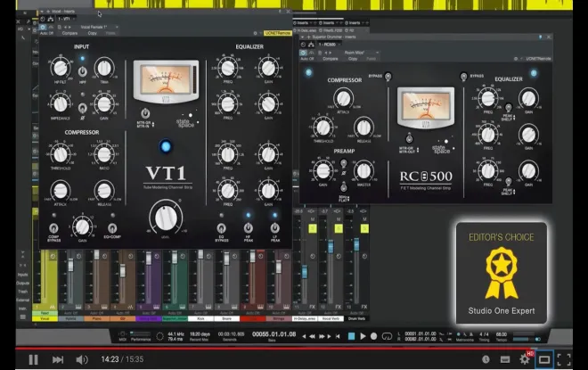
Task: Select next preset arrow in VT1 window
Action: tap(70, 27)
